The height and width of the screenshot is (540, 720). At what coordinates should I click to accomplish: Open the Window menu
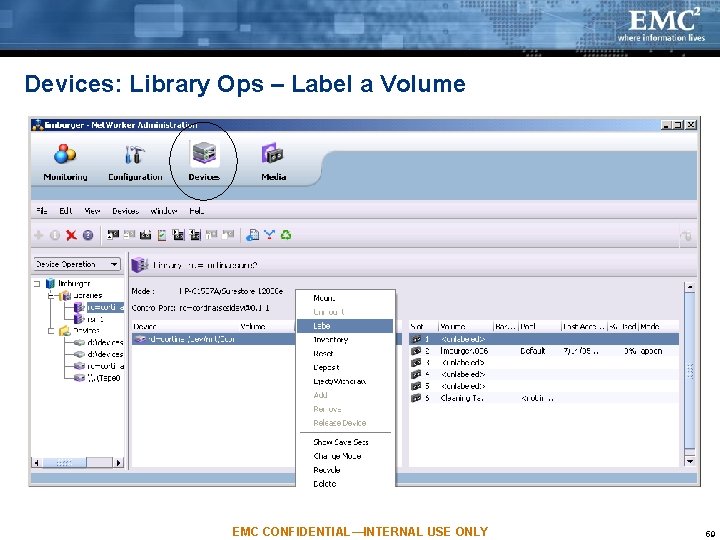coord(163,211)
